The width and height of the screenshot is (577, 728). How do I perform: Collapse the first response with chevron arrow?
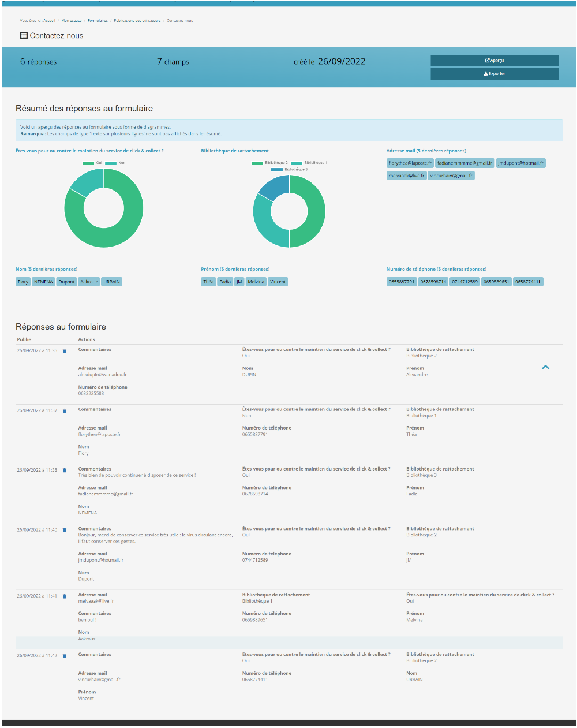point(545,367)
